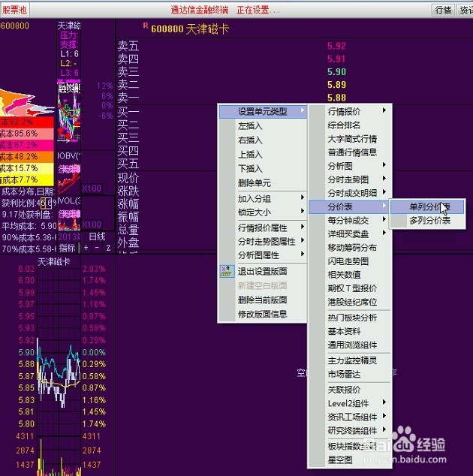This screenshot has width=473, height=476.
Task: Click the orange cost 48.2% color bar
Action: click(x=27, y=156)
